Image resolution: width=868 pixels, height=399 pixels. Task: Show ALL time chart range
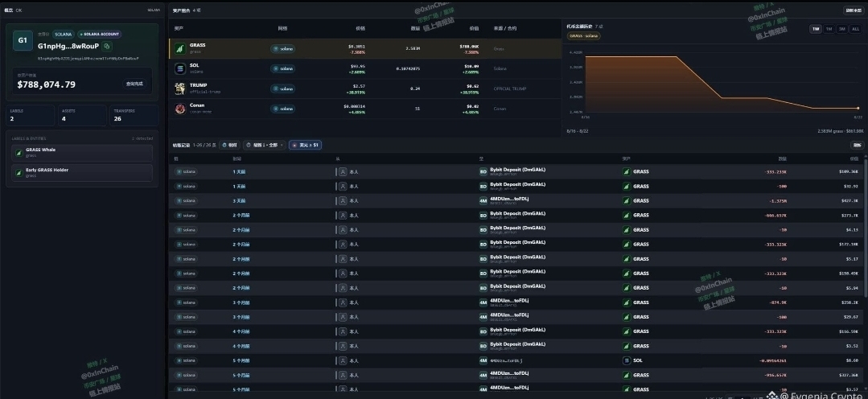(x=855, y=29)
